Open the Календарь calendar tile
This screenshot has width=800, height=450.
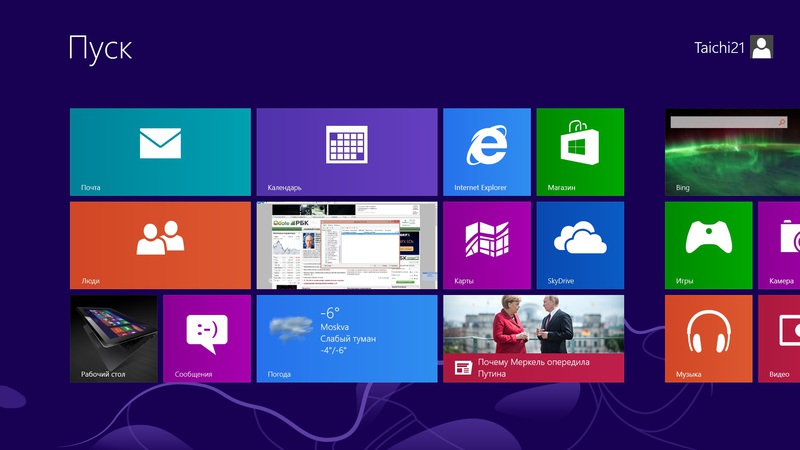click(347, 152)
